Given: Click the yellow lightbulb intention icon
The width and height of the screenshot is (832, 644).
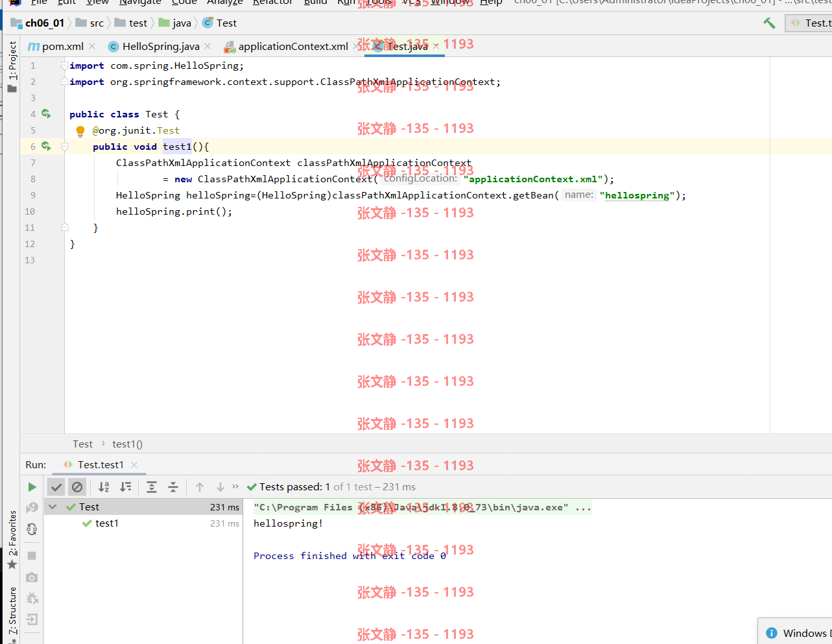Looking at the screenshot, I should [x=80, y=131].
